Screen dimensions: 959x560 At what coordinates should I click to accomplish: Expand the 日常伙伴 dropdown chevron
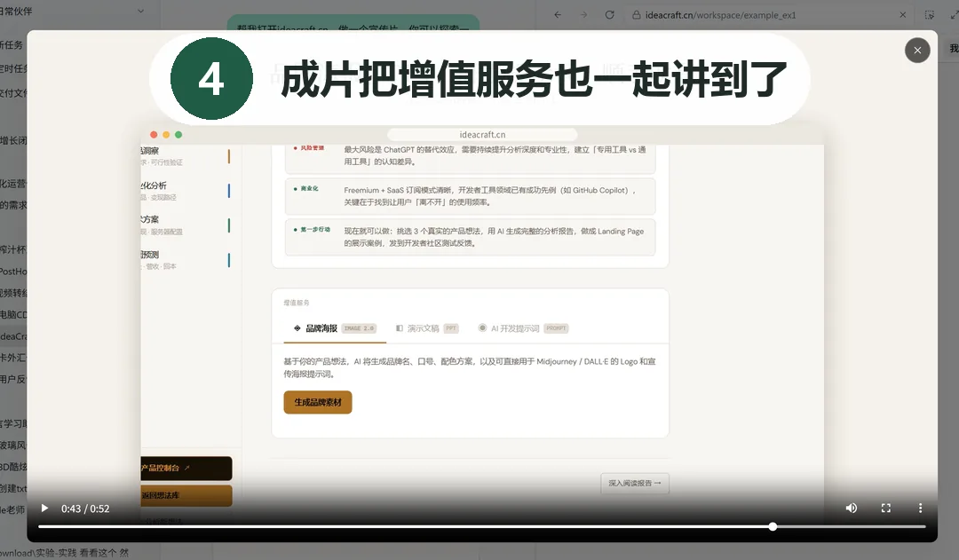click(140, 11)
